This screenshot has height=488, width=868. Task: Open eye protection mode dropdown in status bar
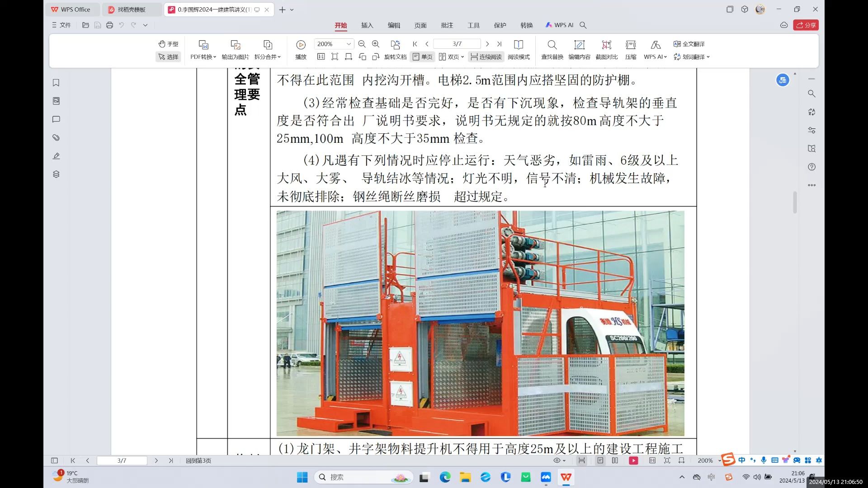[559, 460]
